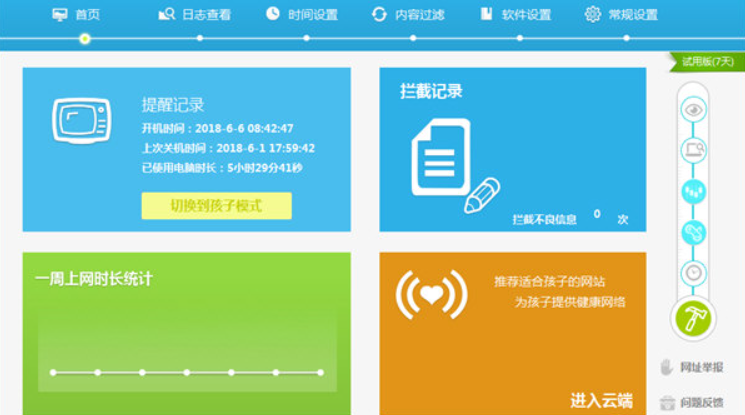Select the 常规设置 tab
Screen dimensions: 745x415
click(621, 15)
